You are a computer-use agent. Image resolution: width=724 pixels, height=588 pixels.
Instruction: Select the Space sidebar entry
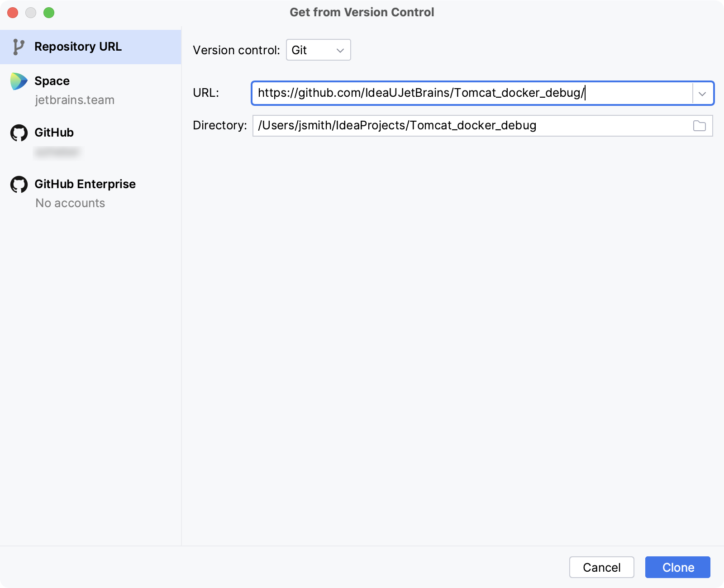pos(52,81)
